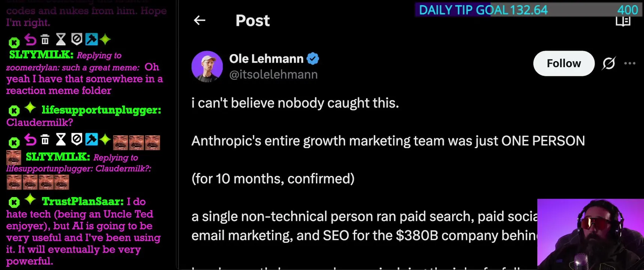Open the lifesupportunplugger username
Viewport: 644px width, 270px height.
pos(101,110)
